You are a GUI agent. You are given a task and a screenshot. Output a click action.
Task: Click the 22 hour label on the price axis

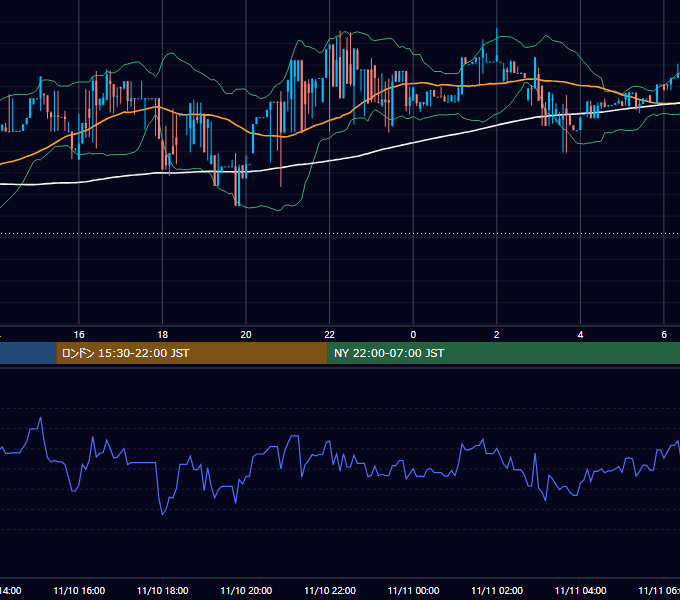[x=330, y=335]
